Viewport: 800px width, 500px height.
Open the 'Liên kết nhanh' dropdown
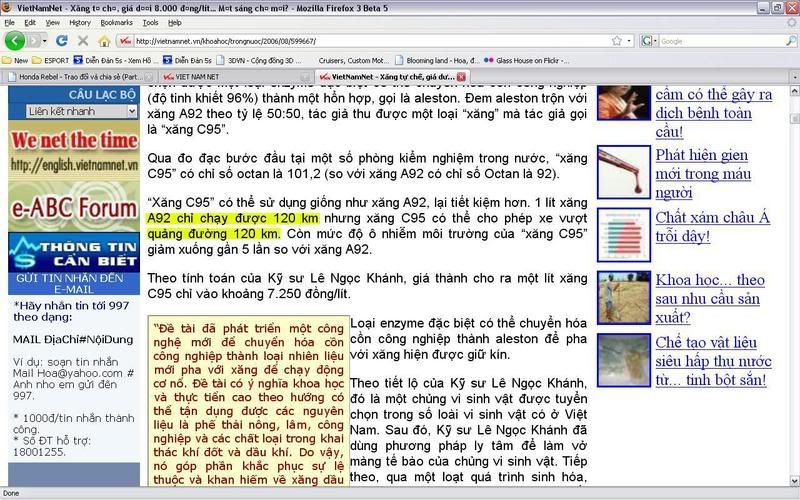coord(82,111)
